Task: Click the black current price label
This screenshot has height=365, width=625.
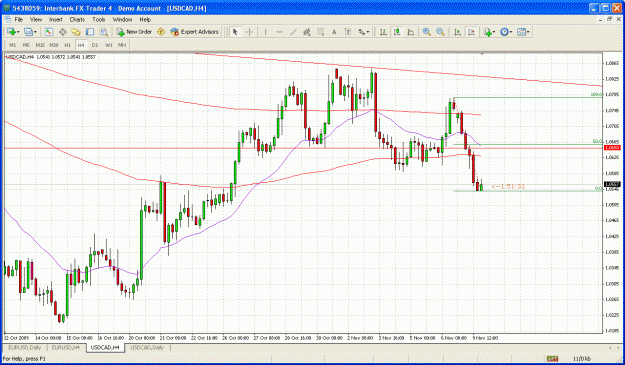Action: 612,184
